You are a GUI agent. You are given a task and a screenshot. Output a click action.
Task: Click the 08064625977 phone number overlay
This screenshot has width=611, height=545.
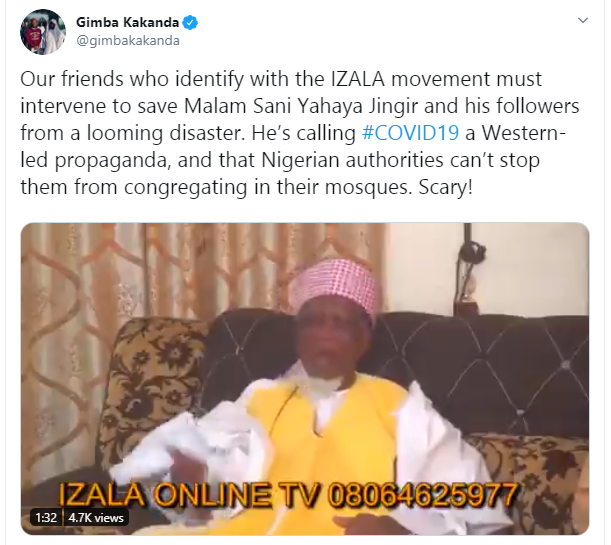pos(422,495)
